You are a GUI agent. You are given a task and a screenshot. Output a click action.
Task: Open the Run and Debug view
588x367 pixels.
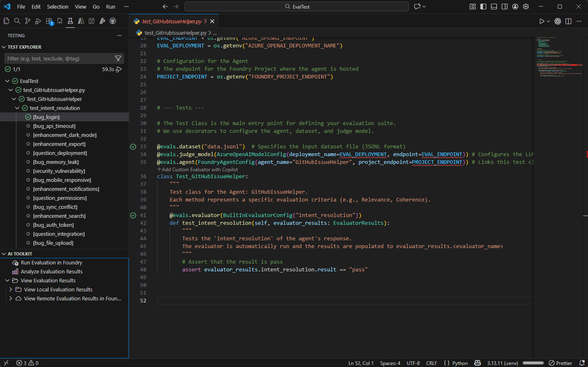point(38,21)
